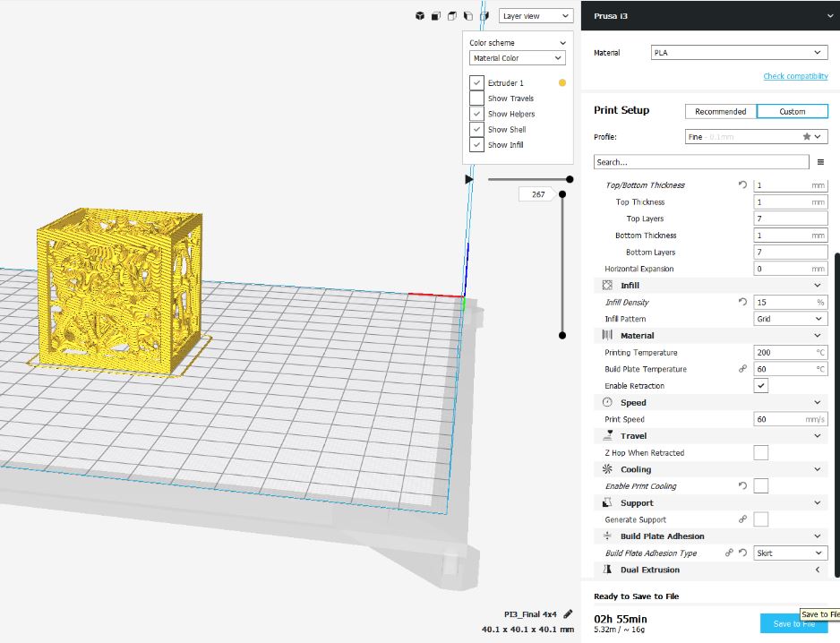Click the Print Speed value field

790,419
